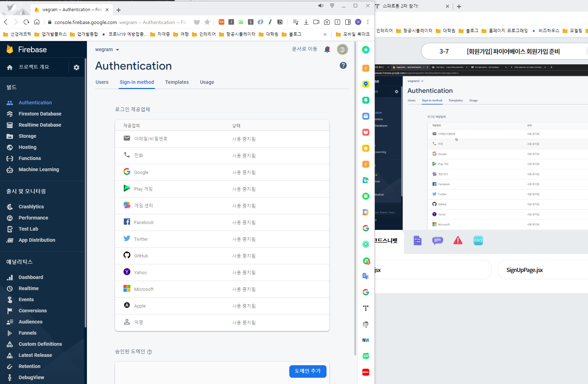
Task: Open the Microsoft provider row
Action: pos(222,289)
